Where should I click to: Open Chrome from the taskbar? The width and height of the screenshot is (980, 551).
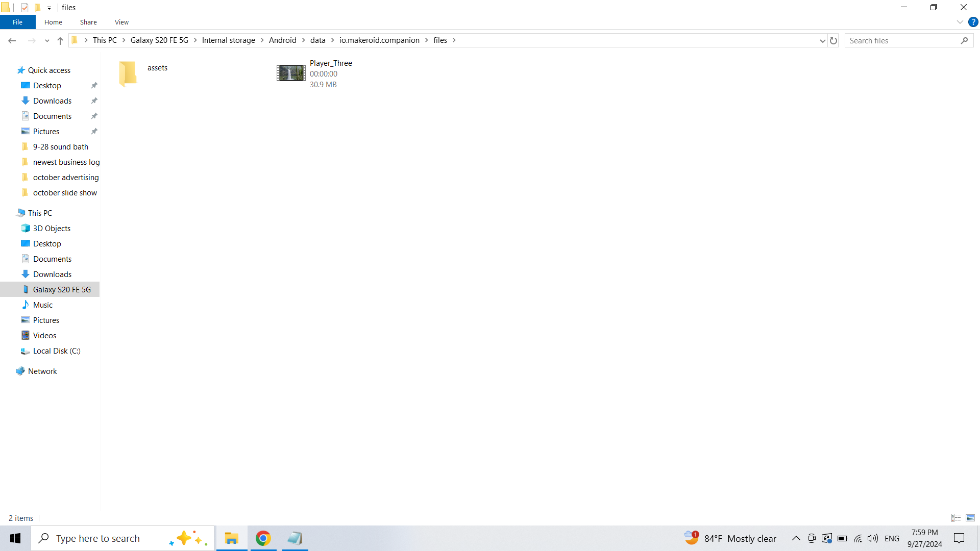point(263,538)
